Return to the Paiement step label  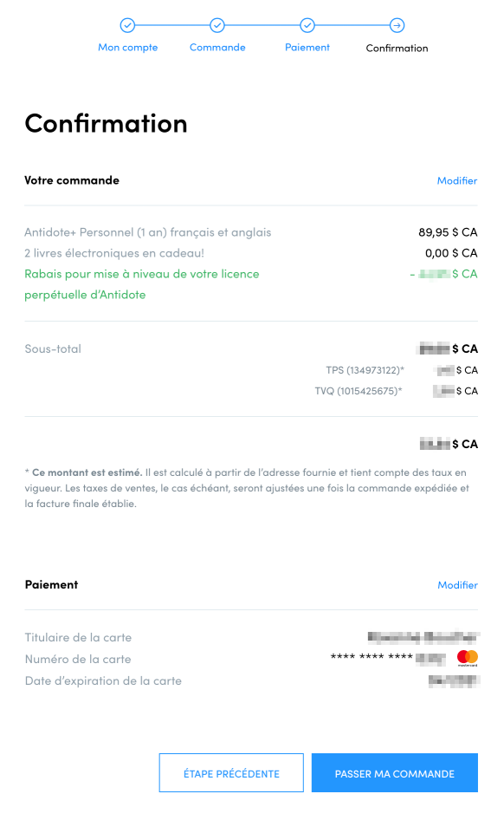coord(307,48)
